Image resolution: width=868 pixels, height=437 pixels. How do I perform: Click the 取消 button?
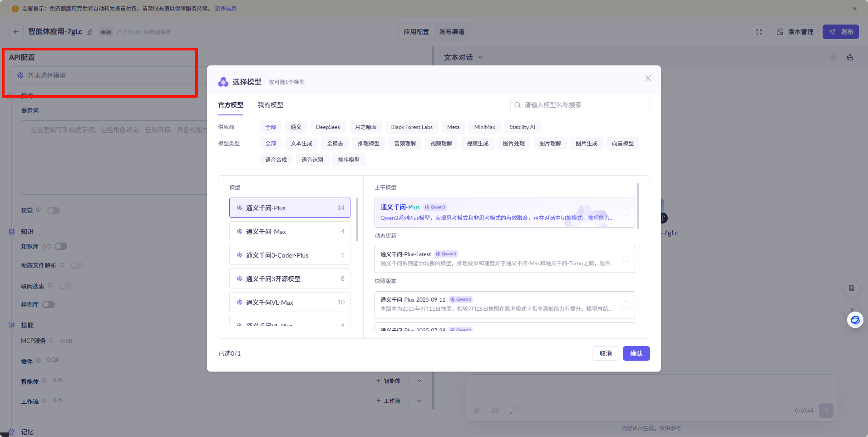click(606, 353)
